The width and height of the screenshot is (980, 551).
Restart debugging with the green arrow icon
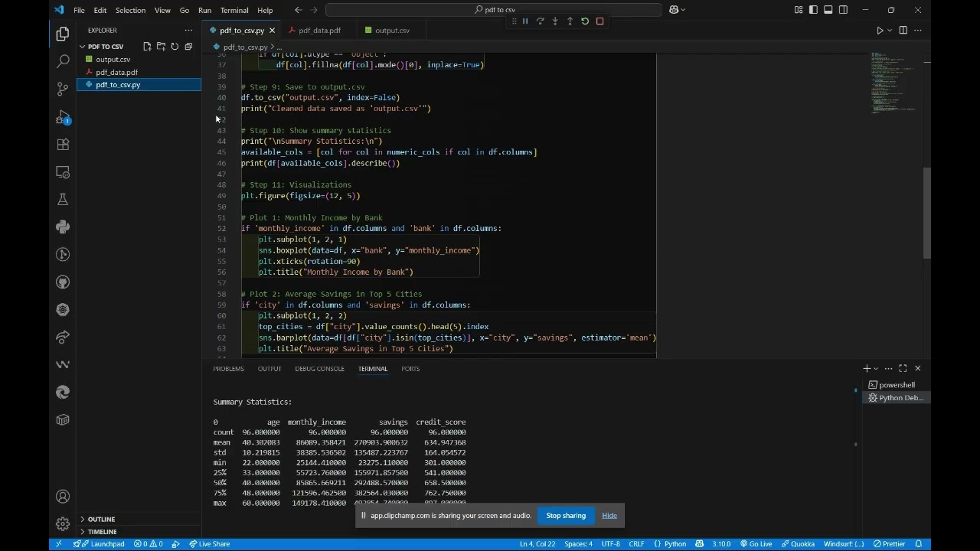click(x=585, y=21)
